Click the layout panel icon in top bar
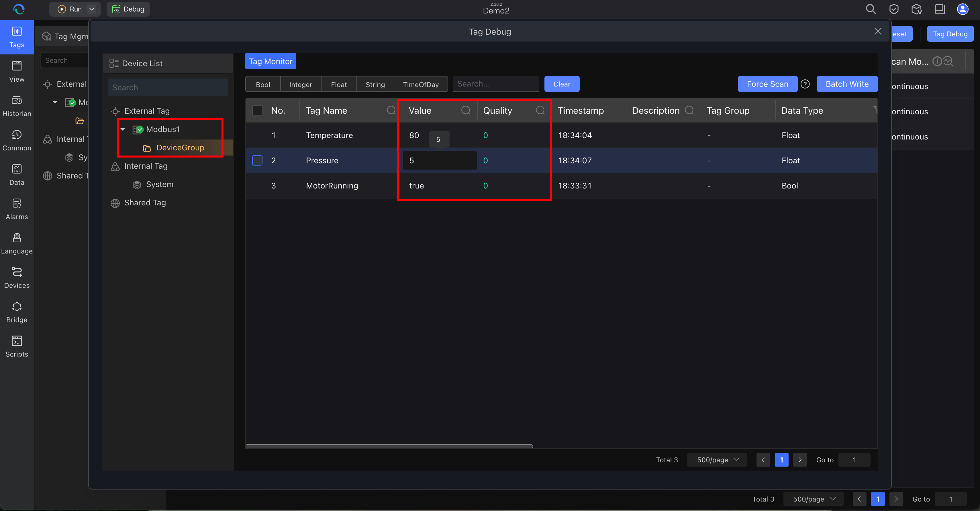Screen dimensions: 980x511 pyautogui.click(x=940, y=9)
